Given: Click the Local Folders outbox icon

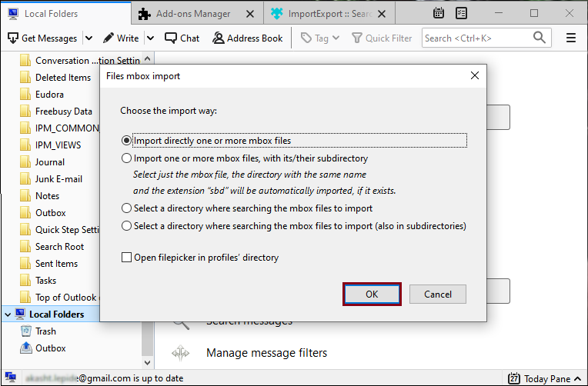Looking at the screenshot, I should [x=26, y=348].
